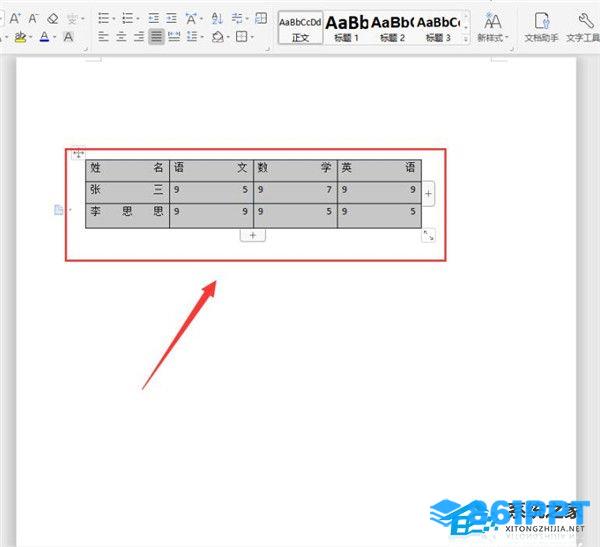Expand the styles gallery
This screenshot has width=600, height=547.
coord(466,39)
